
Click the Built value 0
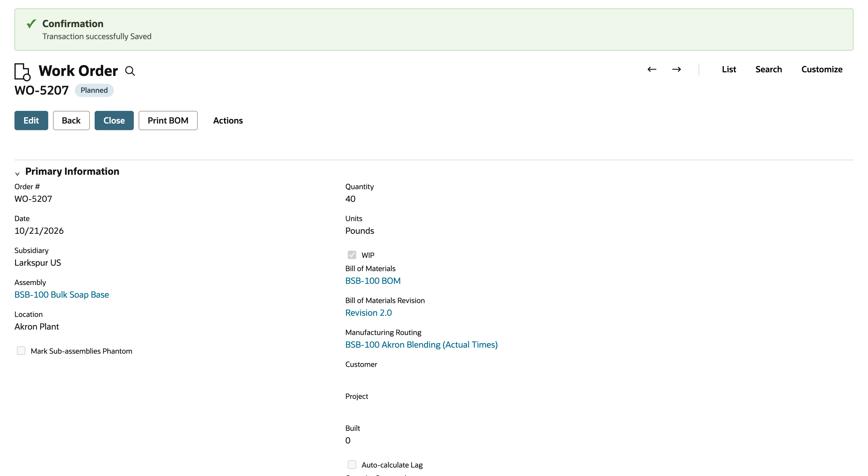point(348,440)
